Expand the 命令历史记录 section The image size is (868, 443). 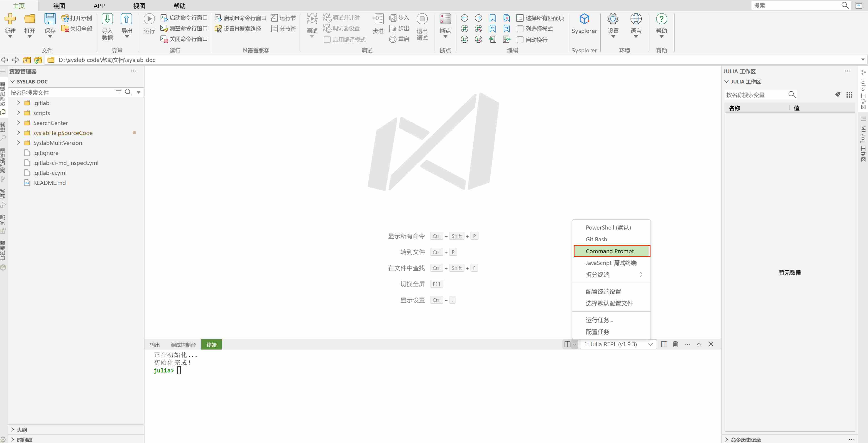pos(727,440)
